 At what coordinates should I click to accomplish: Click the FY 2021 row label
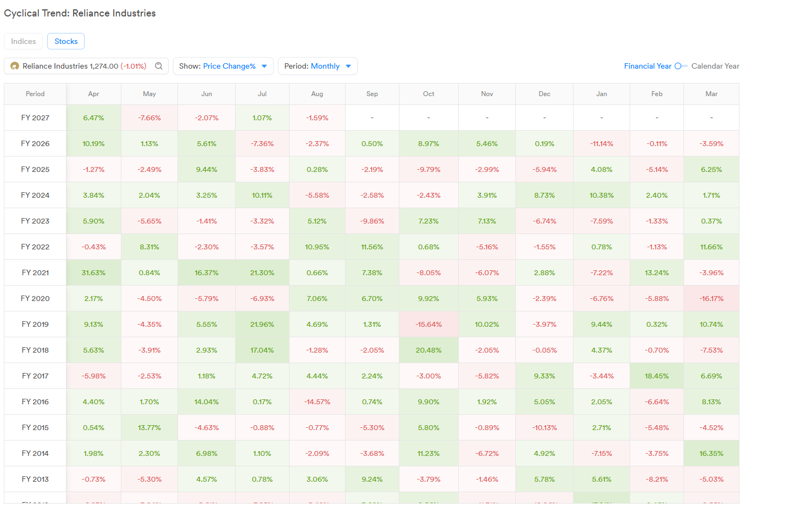(x=35, y=272)
